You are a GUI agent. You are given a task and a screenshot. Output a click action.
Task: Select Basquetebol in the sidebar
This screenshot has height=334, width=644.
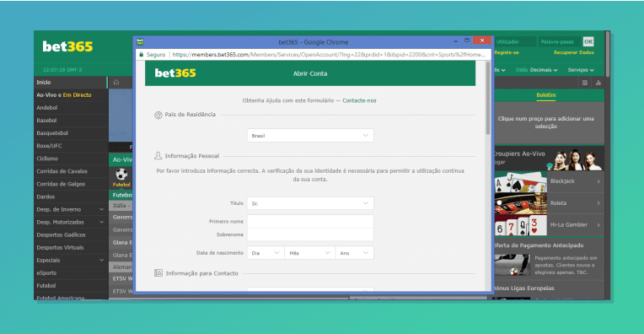coord(71,133)
